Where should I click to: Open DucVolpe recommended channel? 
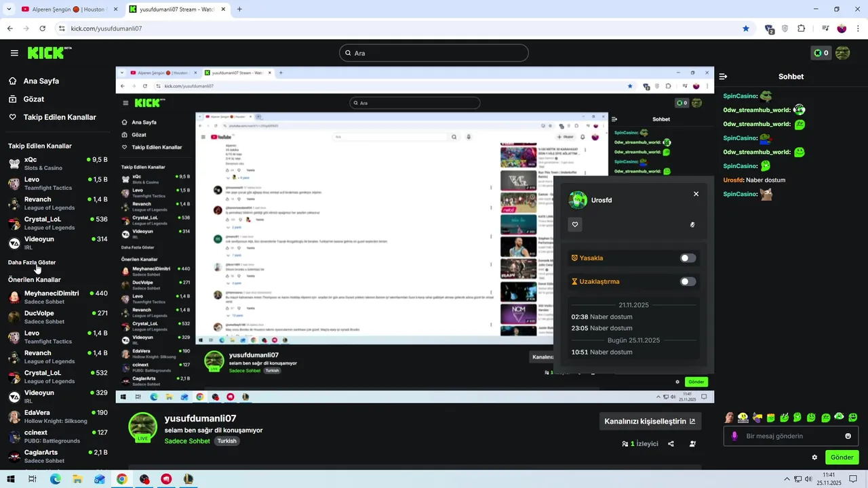58,317
